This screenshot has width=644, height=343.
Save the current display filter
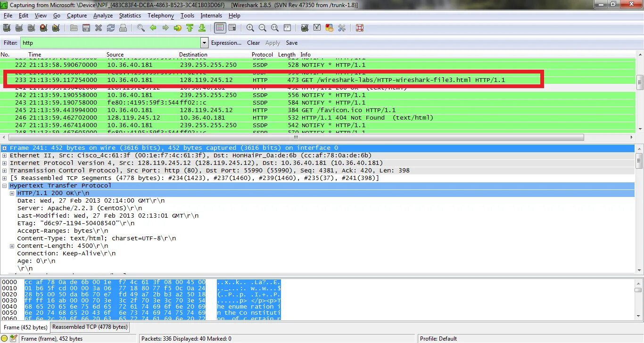tap(292, 43)
